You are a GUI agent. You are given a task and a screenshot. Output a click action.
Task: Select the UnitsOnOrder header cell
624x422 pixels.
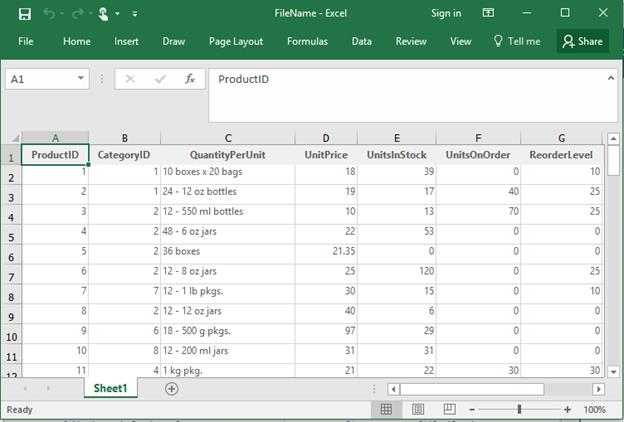coord(478,155)
